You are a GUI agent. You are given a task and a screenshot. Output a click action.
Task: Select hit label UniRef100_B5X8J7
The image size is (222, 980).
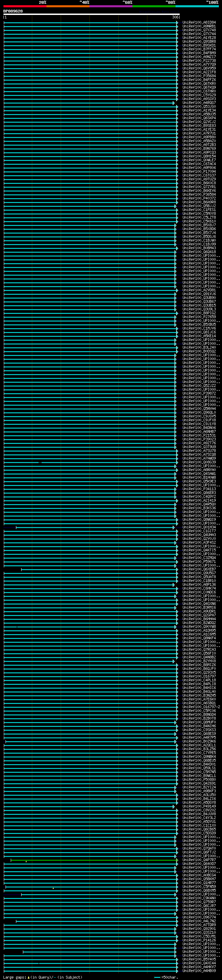click(199, 225)
